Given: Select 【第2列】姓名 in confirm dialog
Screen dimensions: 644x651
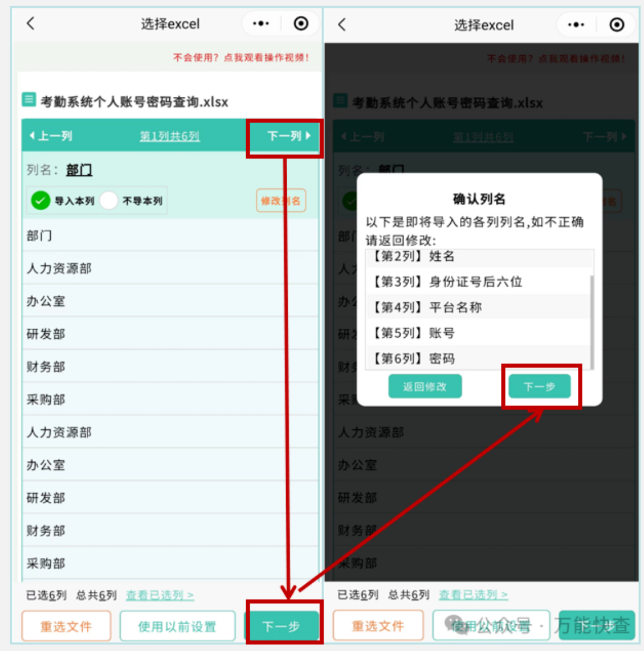Looking at the screenshot, I should click(479, 256).
